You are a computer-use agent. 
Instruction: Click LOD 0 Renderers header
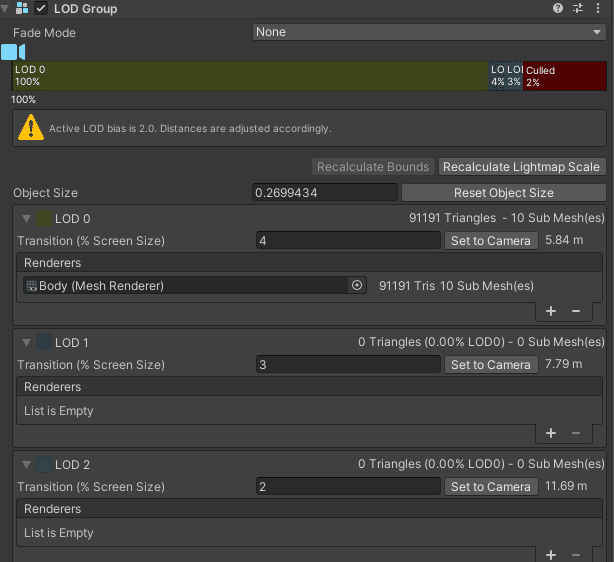309,262
